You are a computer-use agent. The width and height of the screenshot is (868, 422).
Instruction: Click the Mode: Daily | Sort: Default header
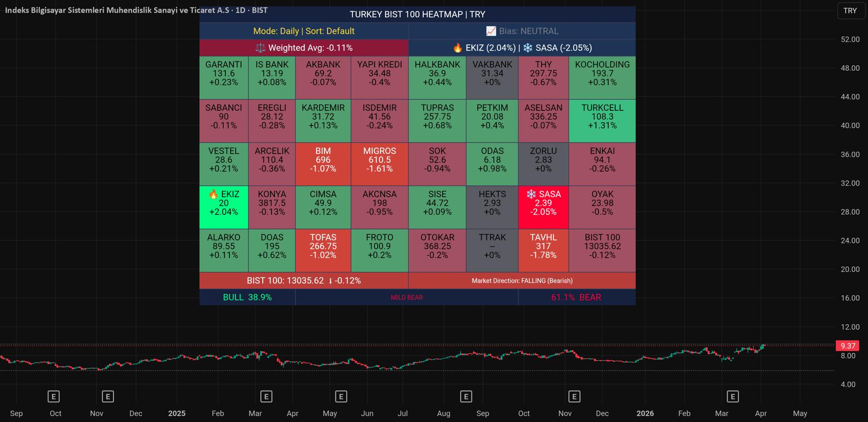[x=304, y=31]
